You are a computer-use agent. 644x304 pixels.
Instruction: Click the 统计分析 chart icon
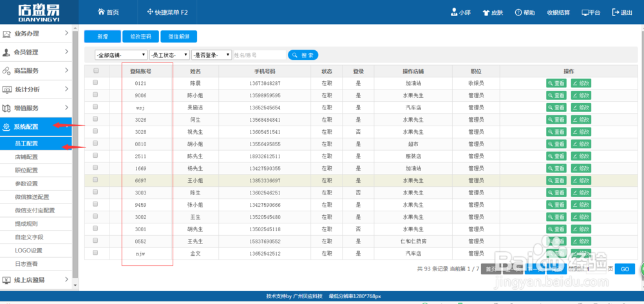coord(6,90)
